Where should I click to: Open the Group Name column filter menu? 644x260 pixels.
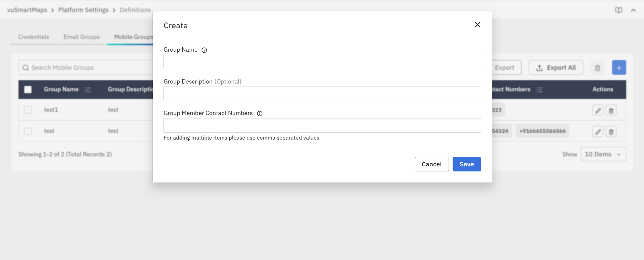click(88, 90)
